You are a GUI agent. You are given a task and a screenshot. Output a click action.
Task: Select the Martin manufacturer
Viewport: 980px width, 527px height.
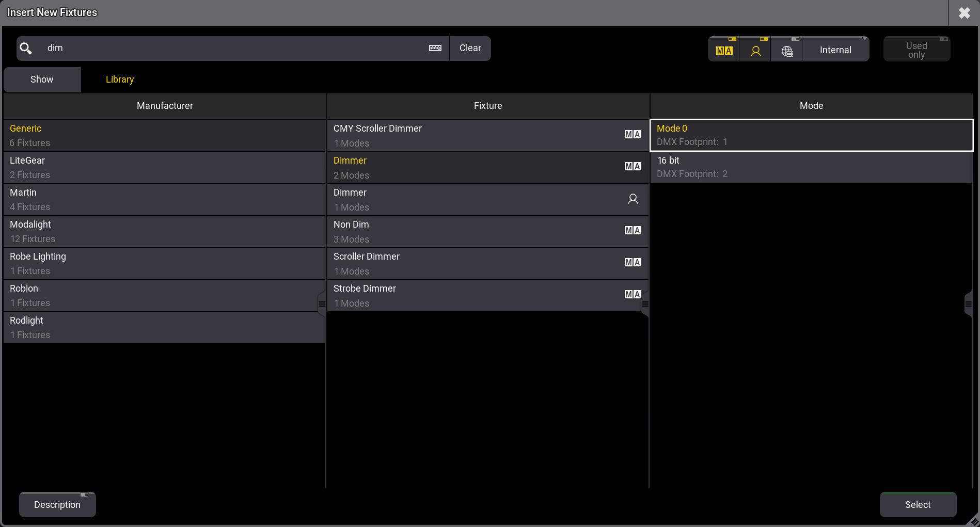pos(165,199)
